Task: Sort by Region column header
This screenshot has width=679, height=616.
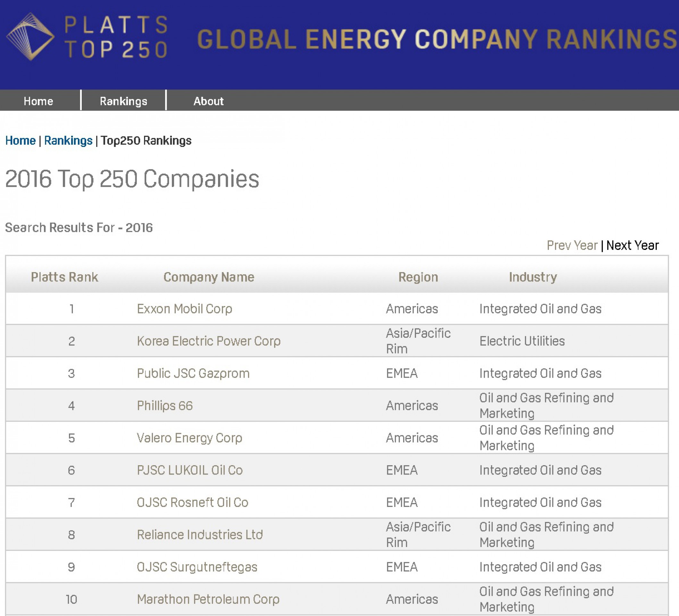Action: (x=418, y=277)
